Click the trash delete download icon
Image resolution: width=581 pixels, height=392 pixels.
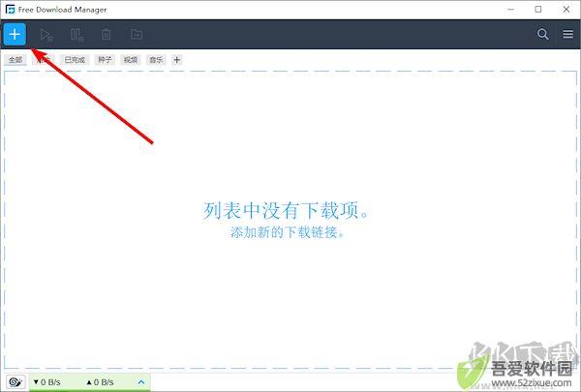107,35
